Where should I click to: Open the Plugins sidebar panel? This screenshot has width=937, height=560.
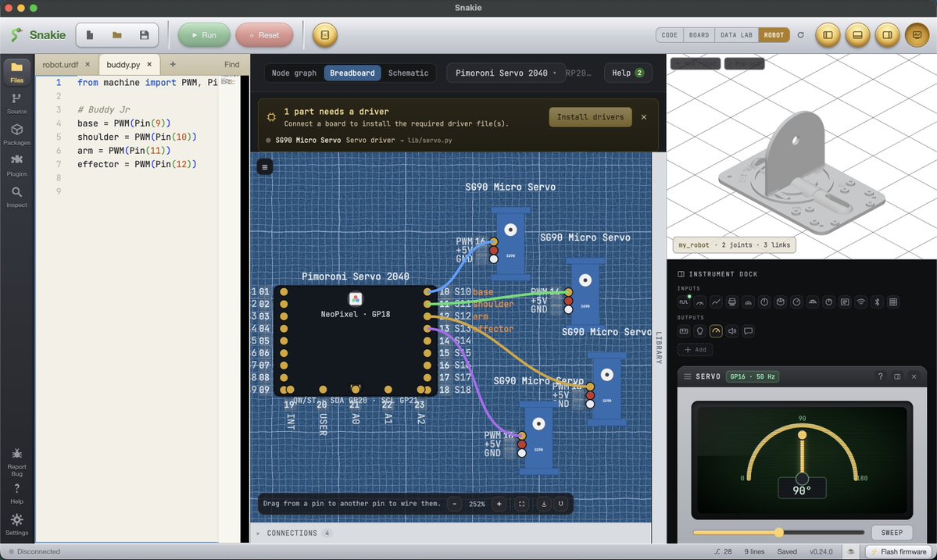(16, 166)
